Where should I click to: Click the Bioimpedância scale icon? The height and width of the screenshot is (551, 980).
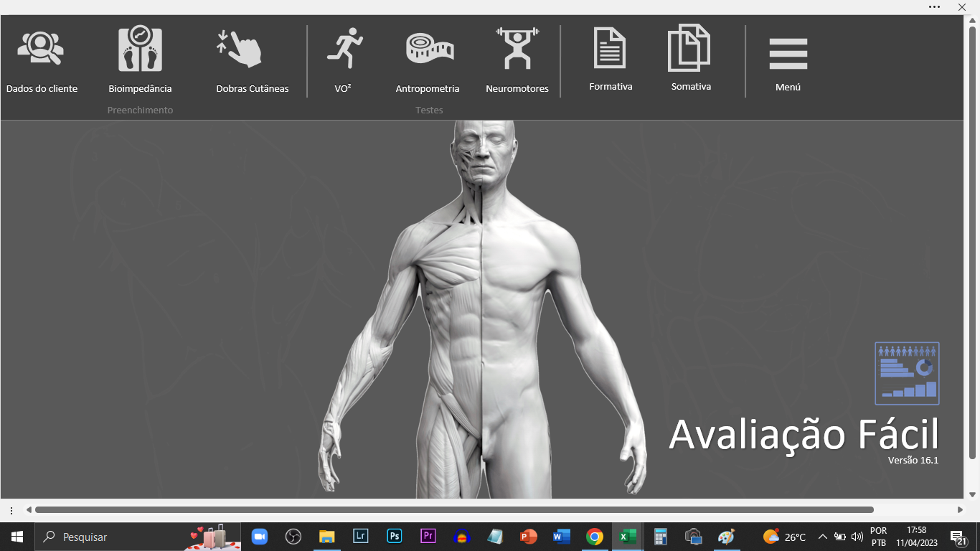140,49
